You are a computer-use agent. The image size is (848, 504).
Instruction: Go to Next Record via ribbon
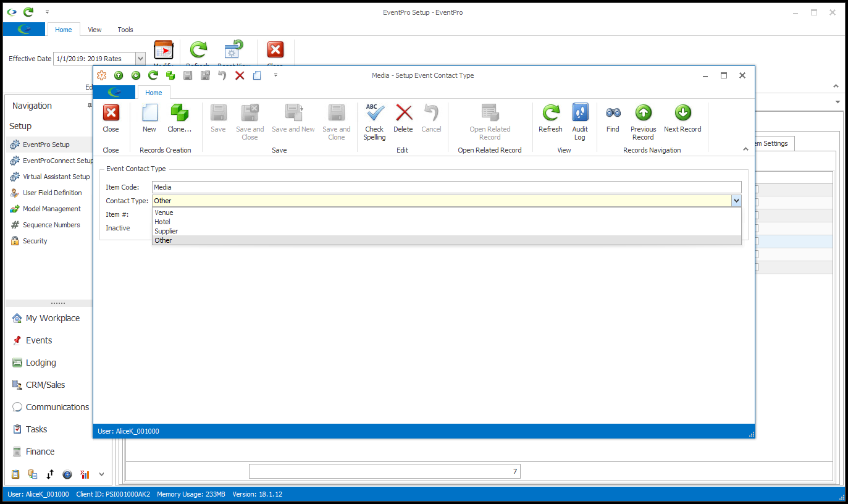[x=682, y=118]
